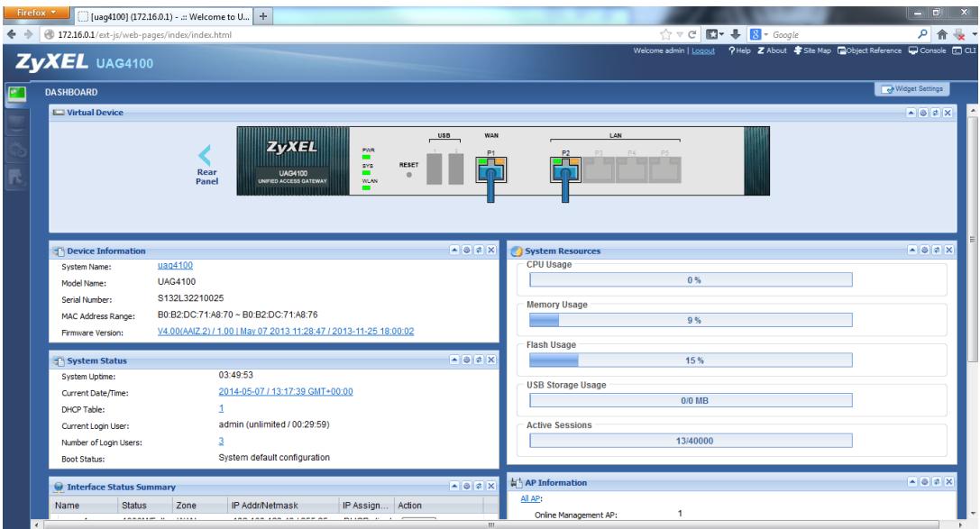Image resolution: width=980 pixels, height=529 pixels.
Task: Close the AP Information widget
Action: [949, 481]
